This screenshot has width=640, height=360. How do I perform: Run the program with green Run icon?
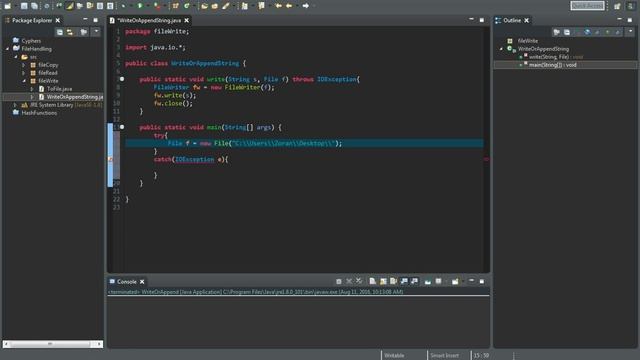(x=140, y=6)
